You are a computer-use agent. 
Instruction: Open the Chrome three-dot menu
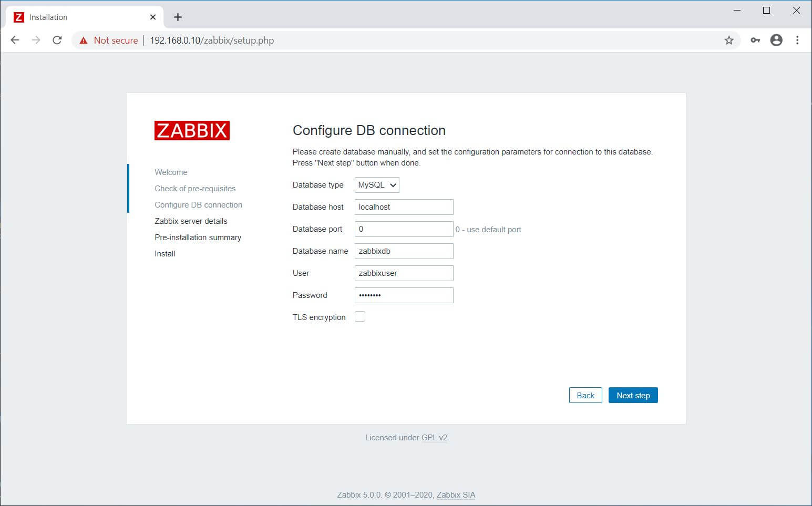pyautogui.click(x=797, y=40)
